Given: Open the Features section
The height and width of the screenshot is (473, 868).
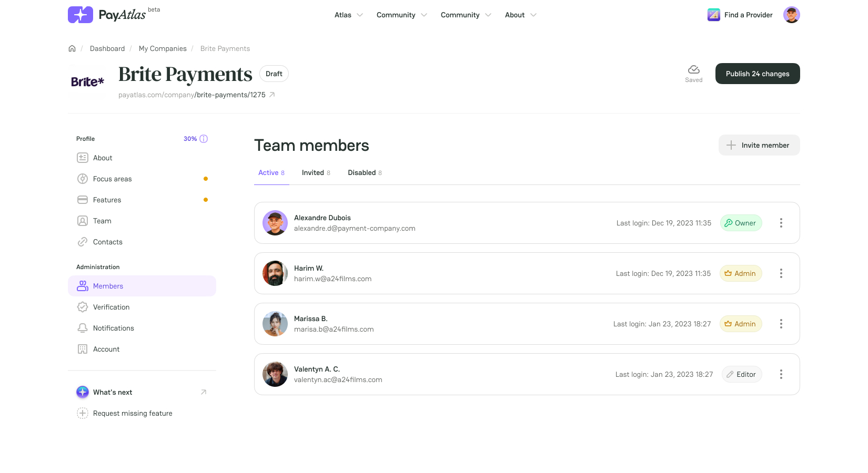Looking at the screenshot, I should pyautogui.click(x=142, y=200).
